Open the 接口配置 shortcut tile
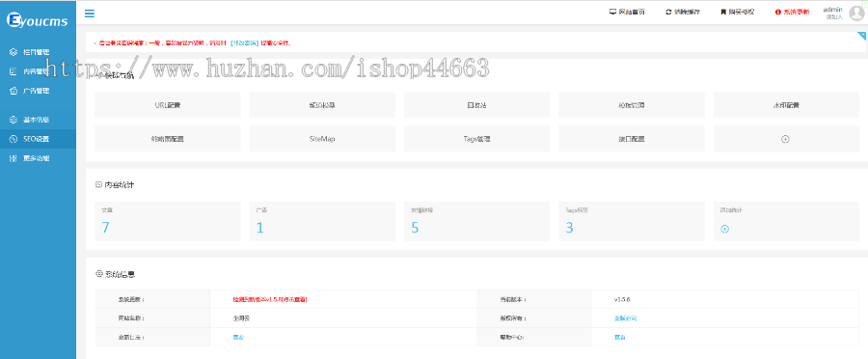This screenshot has height=359, width=868. 631,139
